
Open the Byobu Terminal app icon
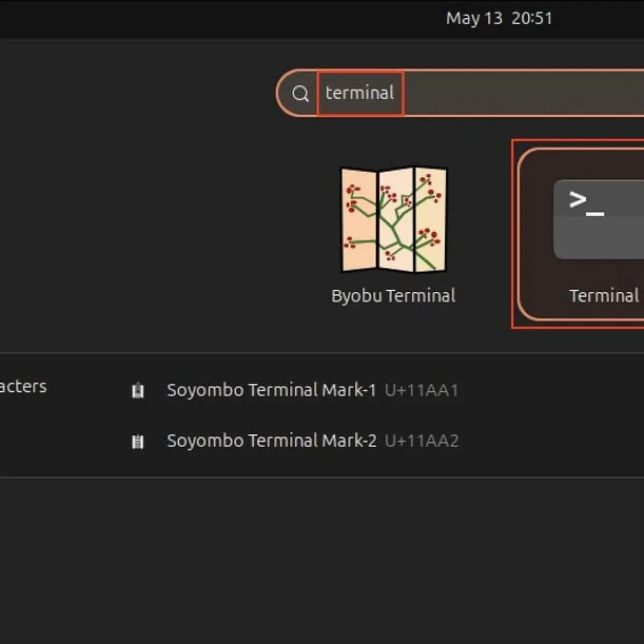tap(394, 219)
